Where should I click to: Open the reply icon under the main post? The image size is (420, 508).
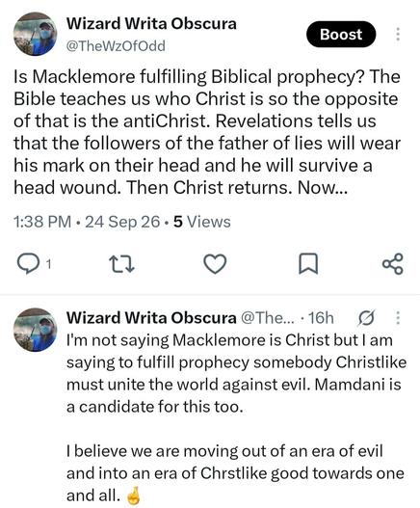click(x=29, y=264)
